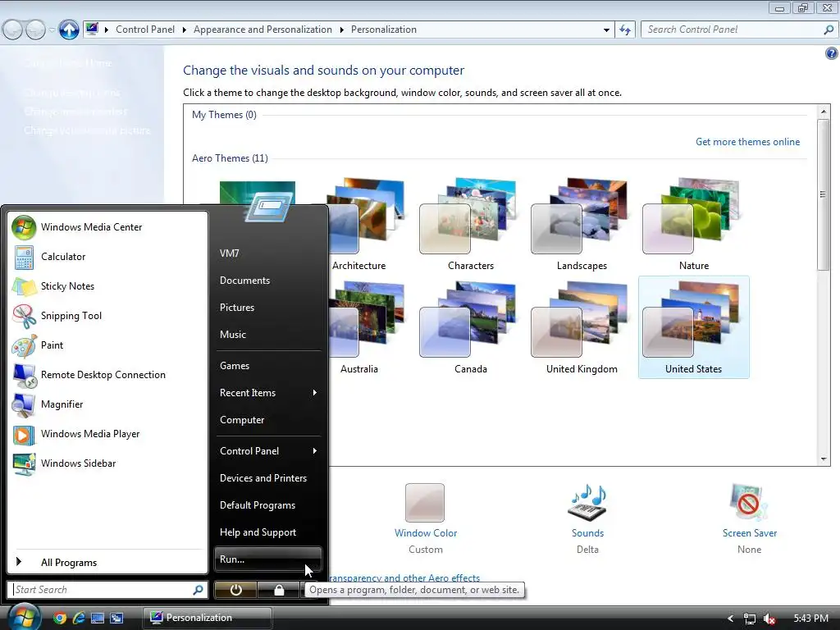This screenshot has height=630, width=840.
Task: Expand Control Panel breadcrumb arrow
Action: tap(184, 30)
